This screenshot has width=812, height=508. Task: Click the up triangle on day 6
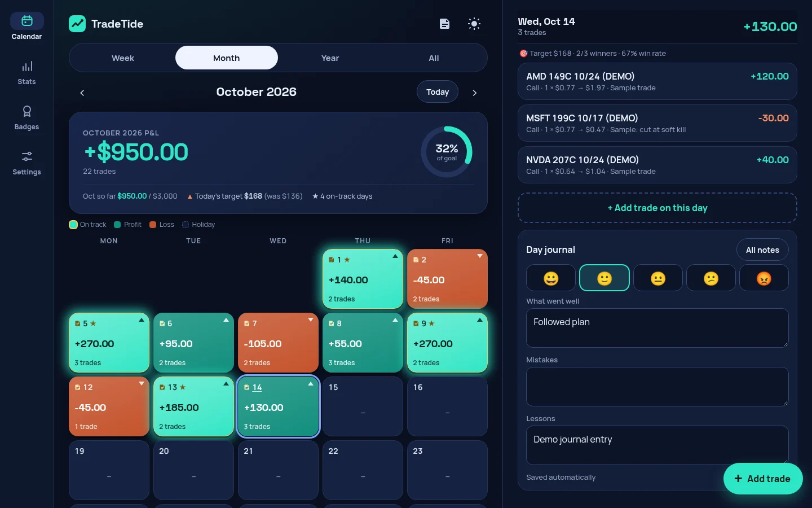(226, 320)
